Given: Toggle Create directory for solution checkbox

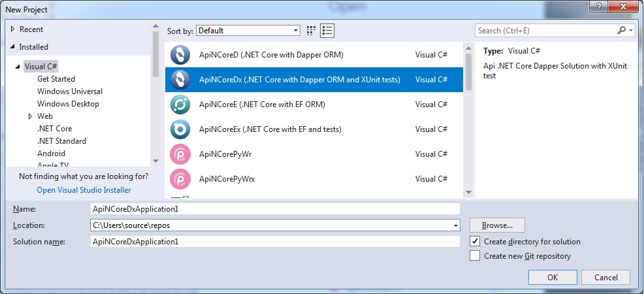Looking at the screenshot, I should (x=475, y=241).
